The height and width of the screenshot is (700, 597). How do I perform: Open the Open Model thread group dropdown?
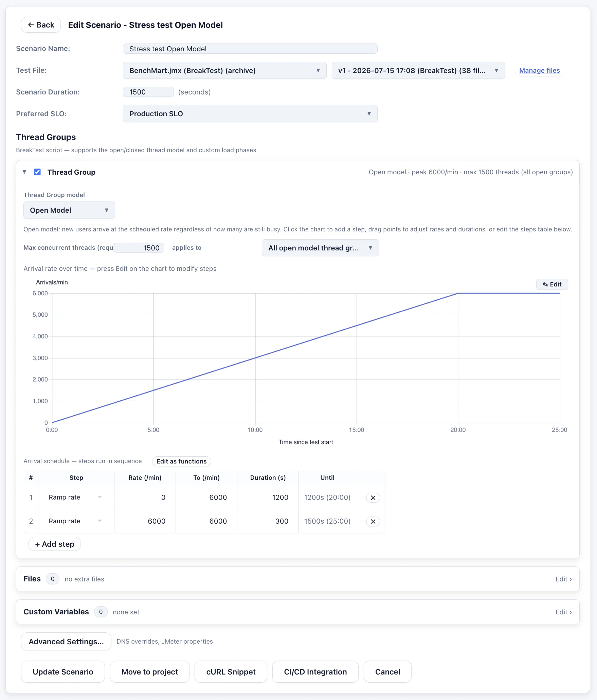(x=69, y=210)
